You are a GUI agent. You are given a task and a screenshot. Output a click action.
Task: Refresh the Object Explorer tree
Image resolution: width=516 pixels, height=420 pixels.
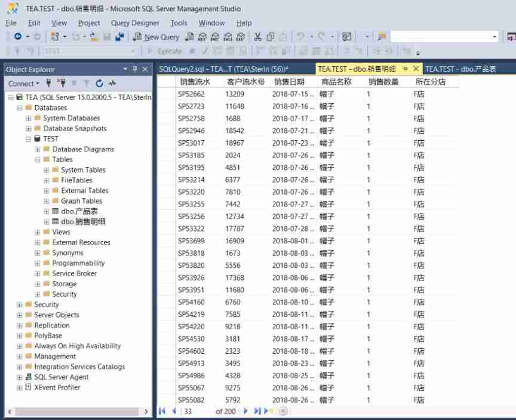click(x=99, y=84)
